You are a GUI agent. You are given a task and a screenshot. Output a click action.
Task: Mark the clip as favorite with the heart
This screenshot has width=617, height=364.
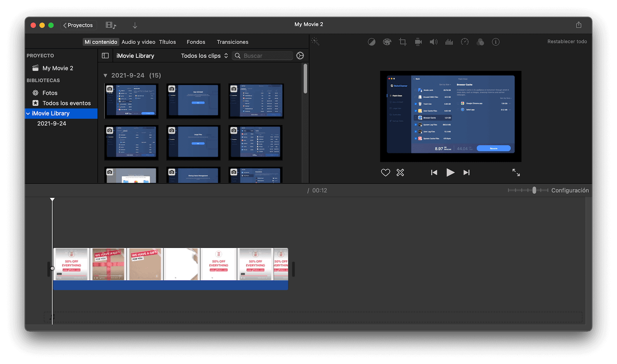pyautogui.click(x=385, y=173)
